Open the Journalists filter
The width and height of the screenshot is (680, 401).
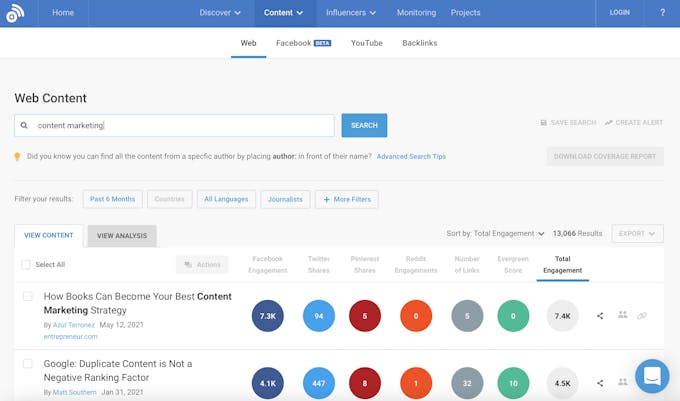click(x=285, y=199)
